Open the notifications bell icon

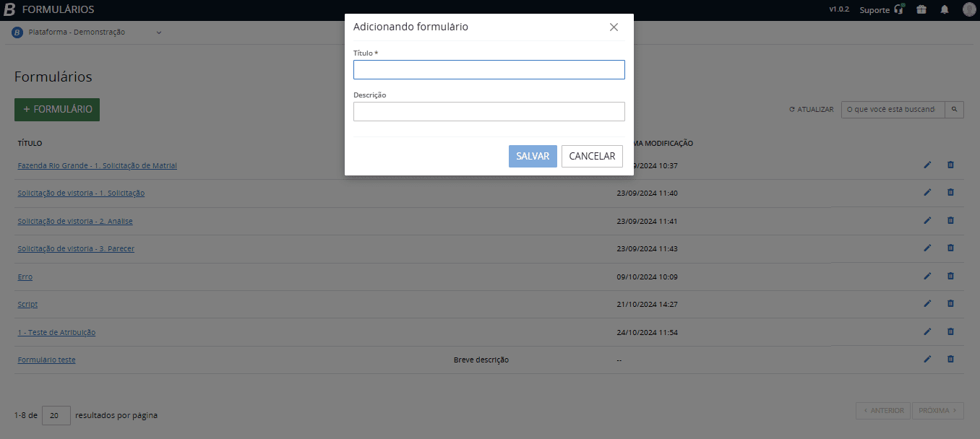944,10
